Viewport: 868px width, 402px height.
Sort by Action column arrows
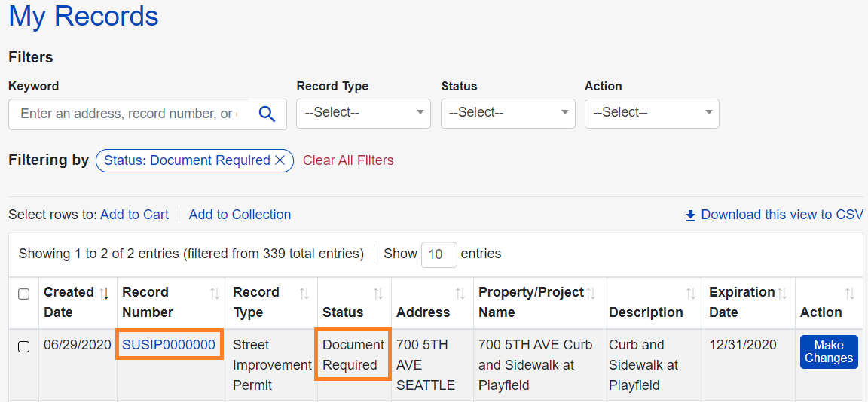click(x=850, y=294)
